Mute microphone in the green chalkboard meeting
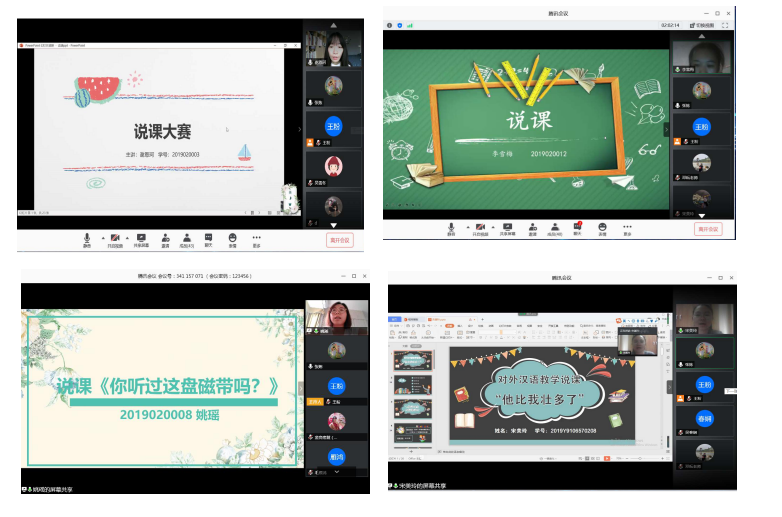The width and height of the screenshot is (782, 517). coord(451,227)
